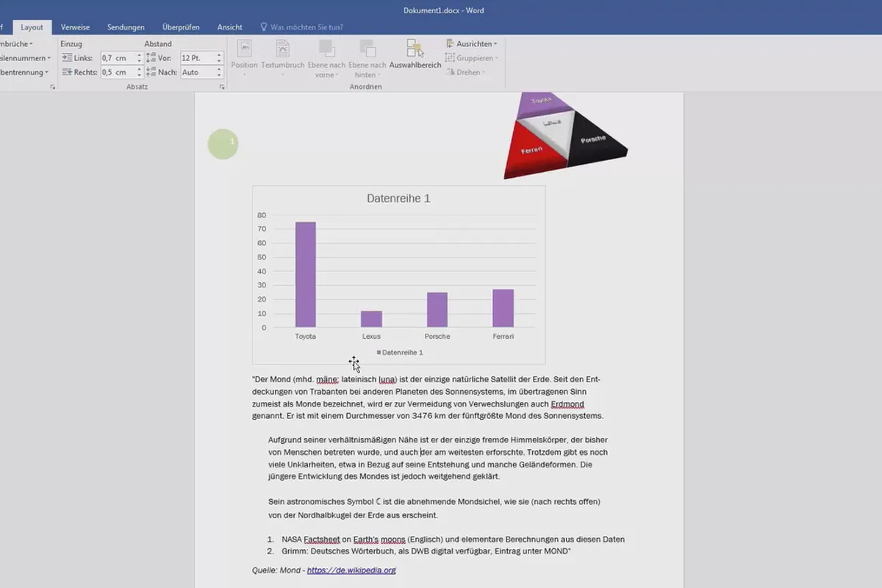Open the Verweise tab
This screenshot has width=882, height=588.
coord(75,27)
